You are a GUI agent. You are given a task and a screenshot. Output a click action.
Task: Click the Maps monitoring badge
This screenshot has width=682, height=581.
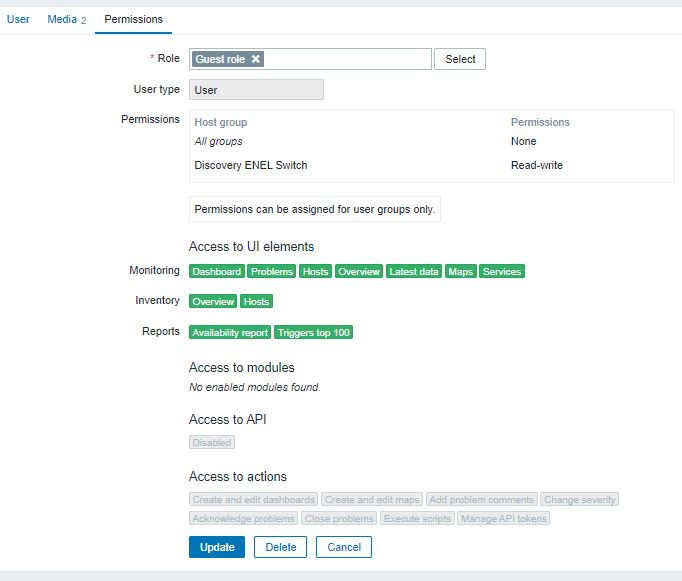pyautogui.click(x=460, y=272)
